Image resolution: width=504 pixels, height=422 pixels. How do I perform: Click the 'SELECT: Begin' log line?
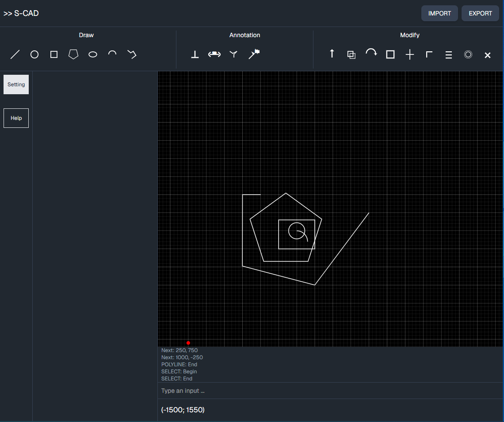coord(179,372)
